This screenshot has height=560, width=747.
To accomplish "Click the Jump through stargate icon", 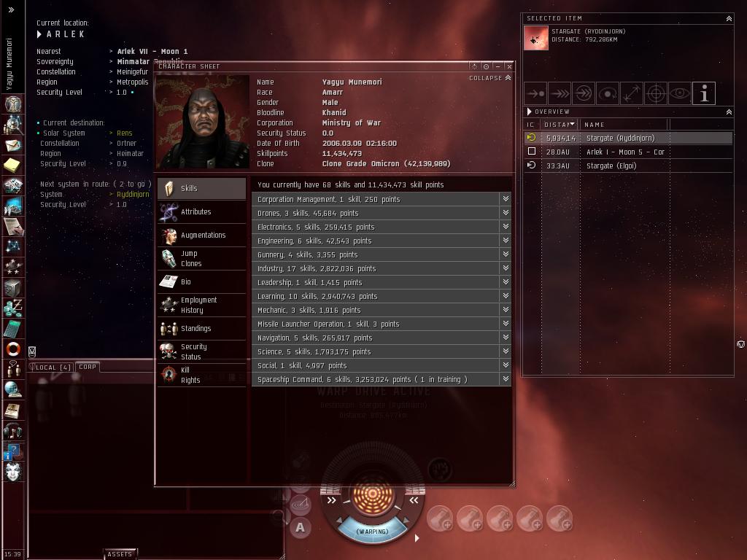I will coord(584,93).
